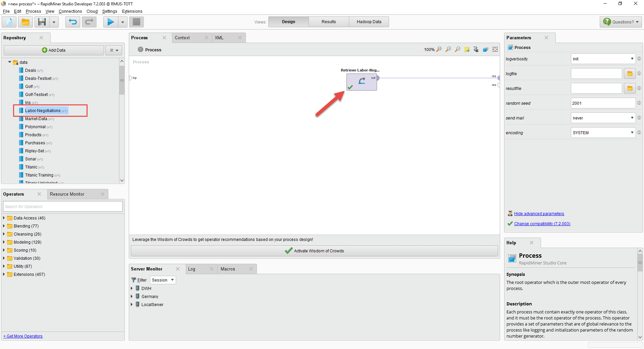This screenshot has width=644, height=349.
Task: Click the repository list scrollbar down arrow
Action: [x=122, y=181]
